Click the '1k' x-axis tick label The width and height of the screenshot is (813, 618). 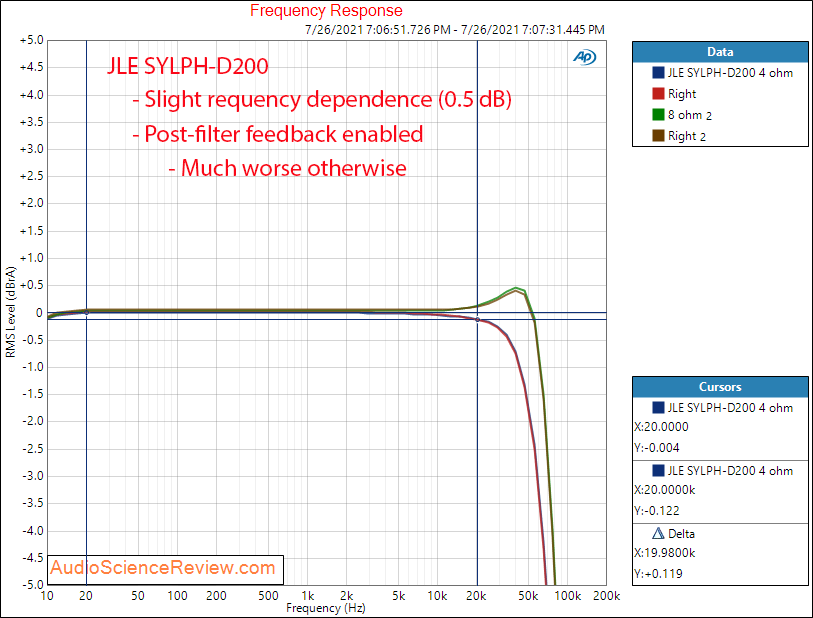(307, 596)
